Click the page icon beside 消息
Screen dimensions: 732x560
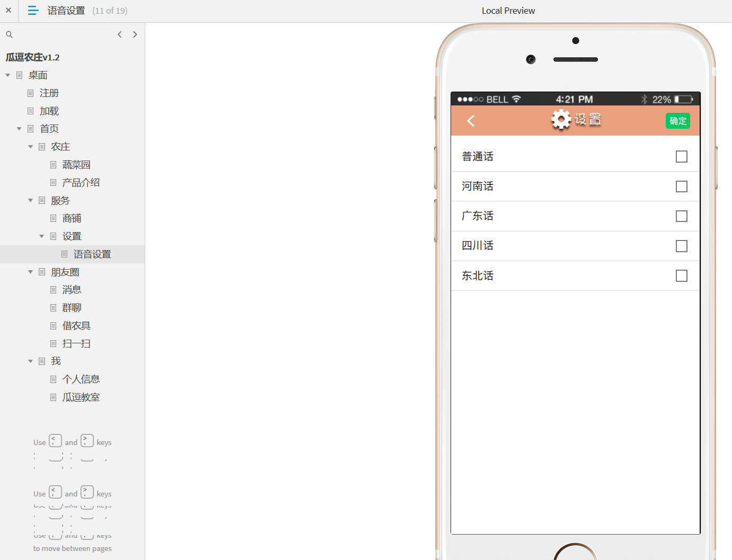[54, 290]
